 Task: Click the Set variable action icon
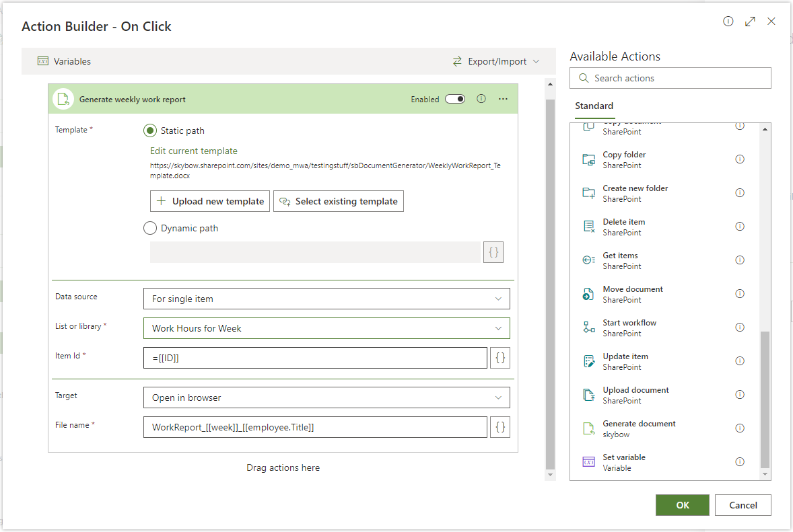click(588, 462)
